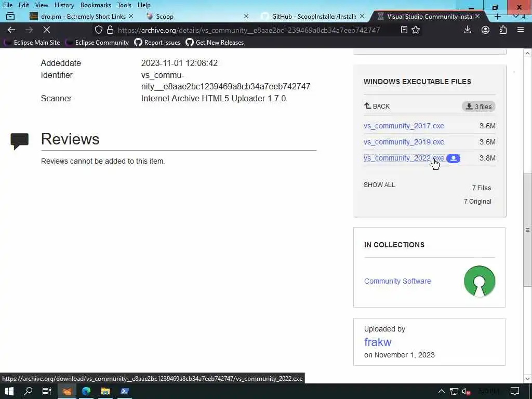Viewport: 532px width, 399px height.
Task: Click the Community Software green logo
Action: (x=479, y=281)
